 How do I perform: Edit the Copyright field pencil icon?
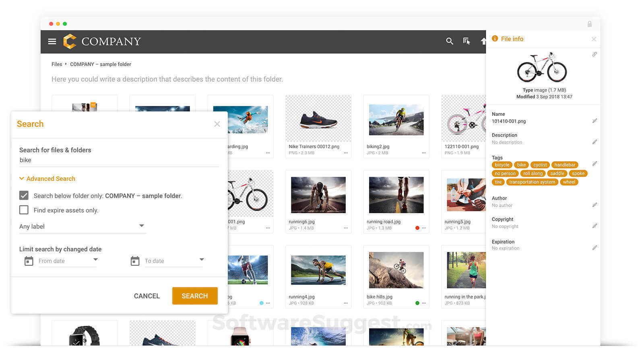pos(594,226)
